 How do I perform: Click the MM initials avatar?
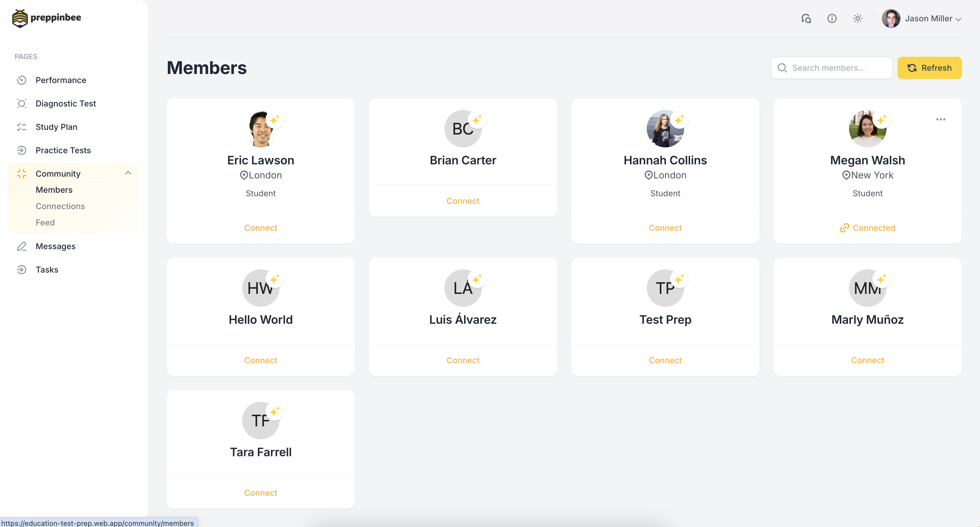pyautogui.click(x=867, y=288)
